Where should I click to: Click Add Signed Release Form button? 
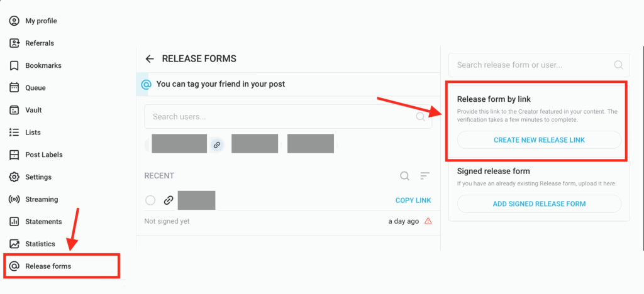point(539,204)
